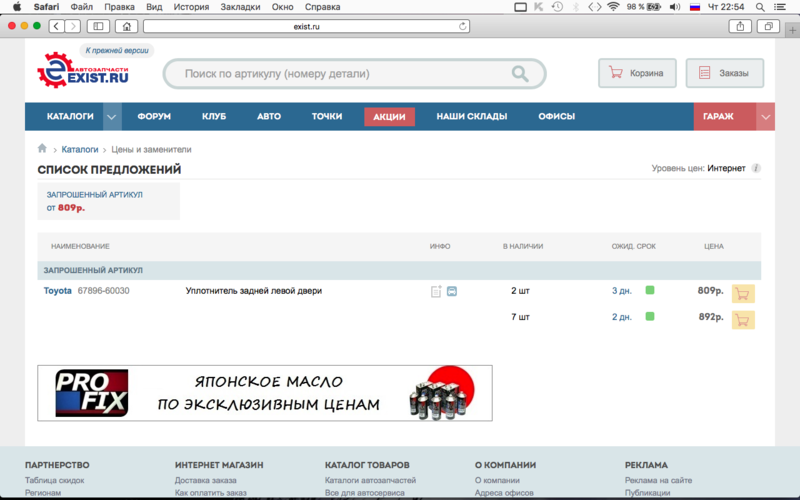Go forward in Safari
The image size is (800, 500).
coord(73,26)
